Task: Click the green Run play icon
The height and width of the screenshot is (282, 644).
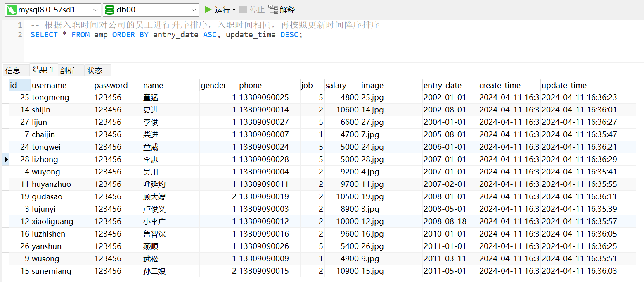Action: click(208, 10)
